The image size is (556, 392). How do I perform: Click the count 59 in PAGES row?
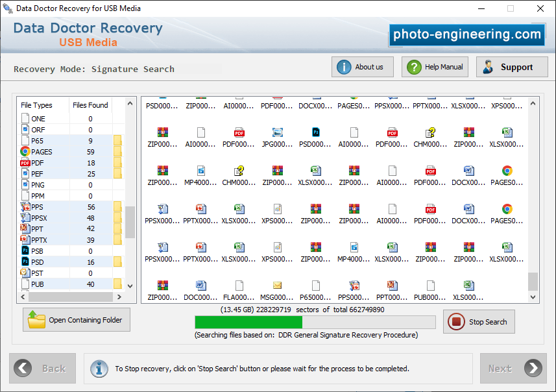click(x=91, y=152)
